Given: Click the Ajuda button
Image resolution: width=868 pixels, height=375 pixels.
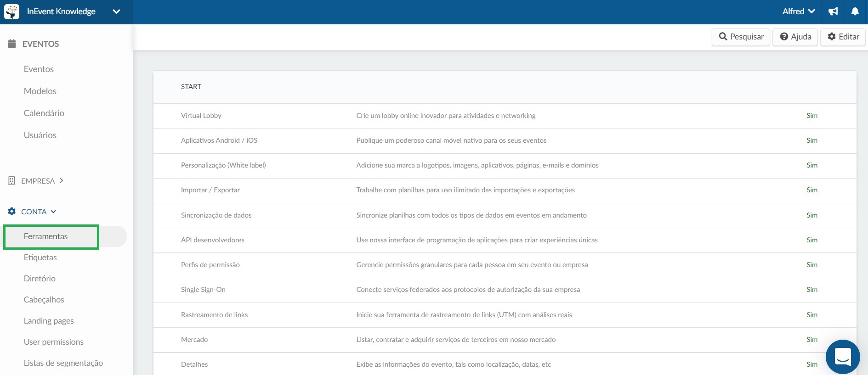Looking at the screenshot, I should pyautogui.click(x=795, y=37).
